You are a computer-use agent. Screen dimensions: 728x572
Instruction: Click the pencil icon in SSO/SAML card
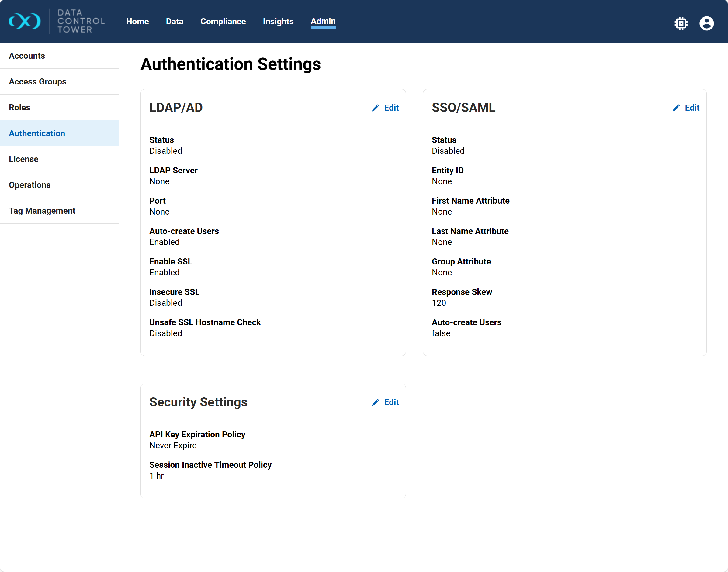(676, 108)
